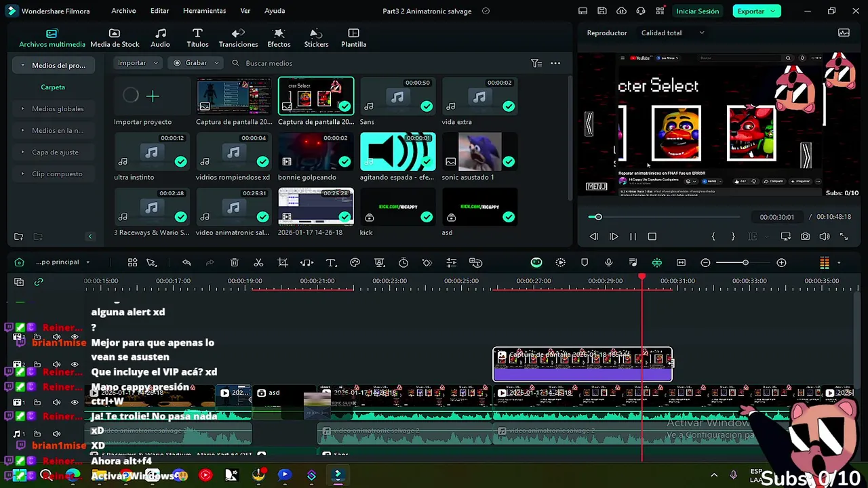Viewport: 868px width, 488px height.
Task: Open the Grabar dropdown
Action: pos(196,63)
